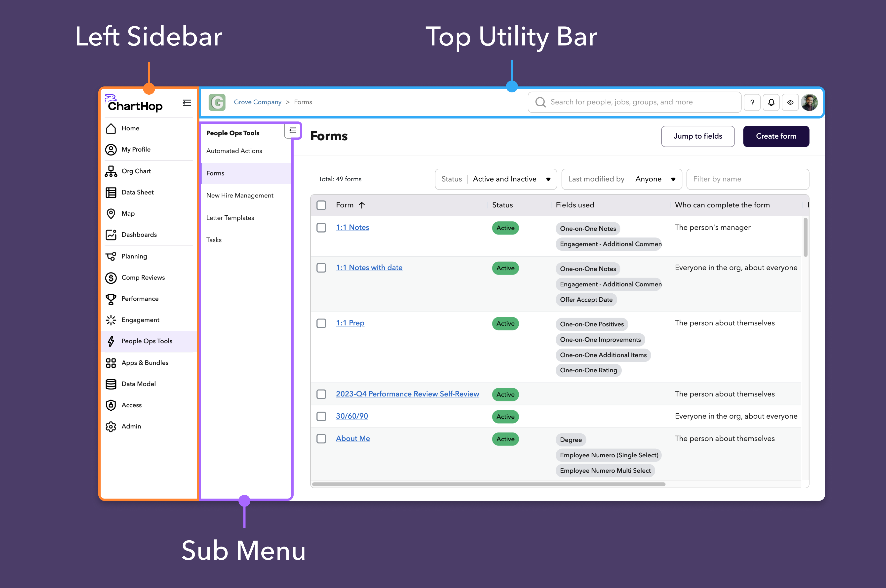Screen dimensions: 886x588
Task: Click the Comp Reviews dollar icon
Action: [x=111, y=277]
